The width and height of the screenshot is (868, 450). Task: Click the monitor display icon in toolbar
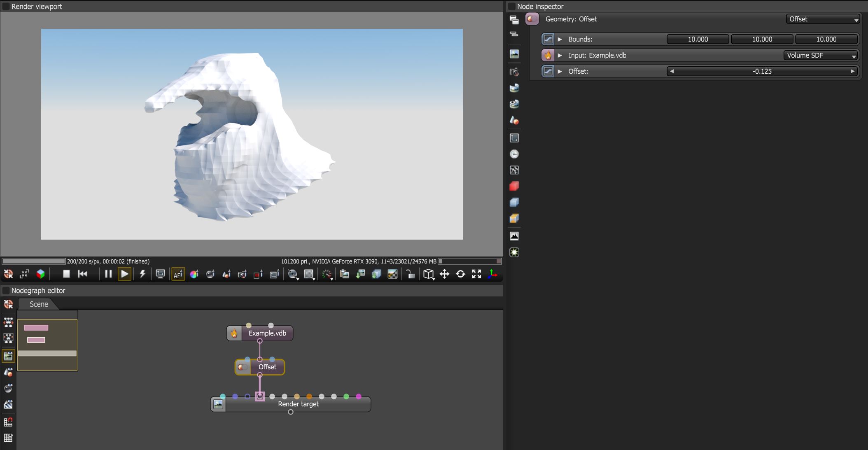pyautogui.click(x=160, y=274)
